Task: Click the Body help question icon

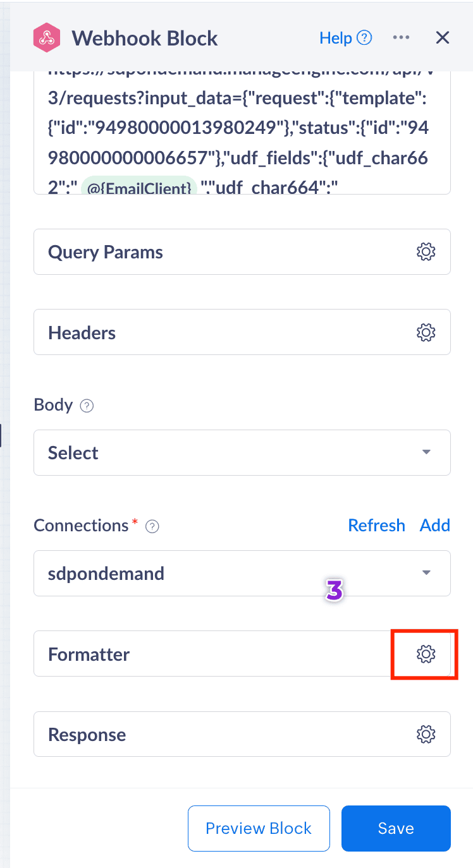Action: point(87,406)
